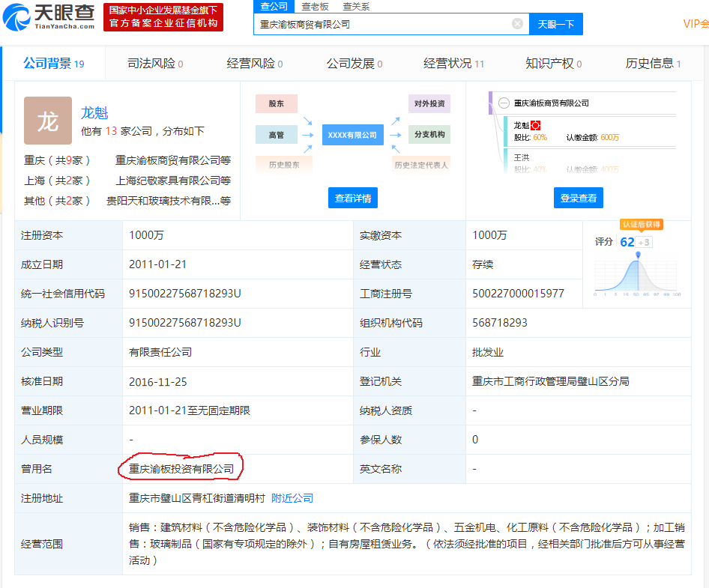Click the 高管 box in the diagram
The height and width of the screenshot is (588, 709).
[277, 135]
